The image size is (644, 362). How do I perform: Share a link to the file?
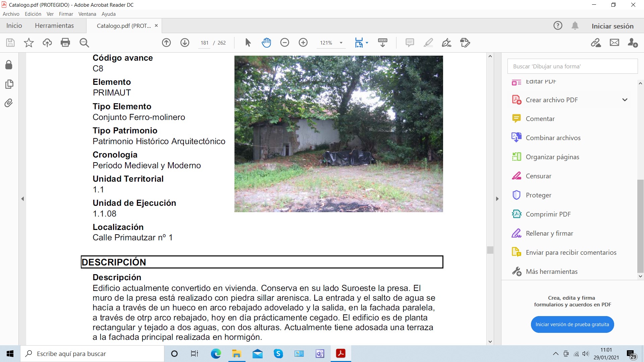[596, 43]
